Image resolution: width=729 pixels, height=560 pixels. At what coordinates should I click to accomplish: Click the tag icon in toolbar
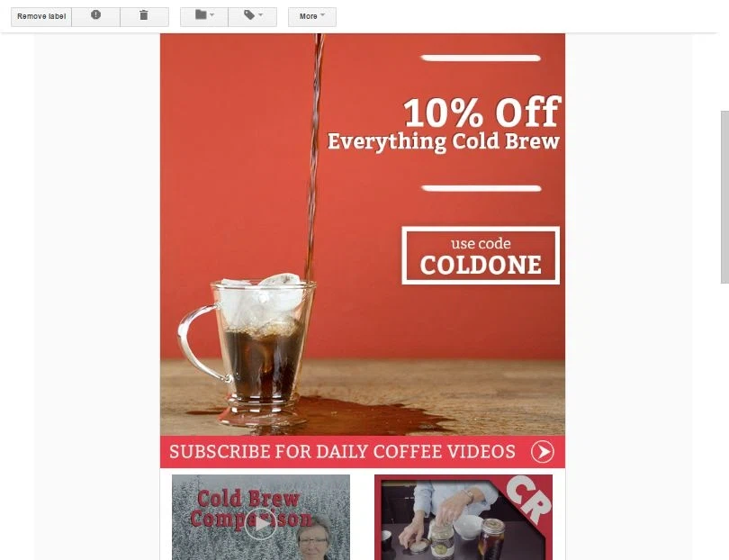click(249, 15)
